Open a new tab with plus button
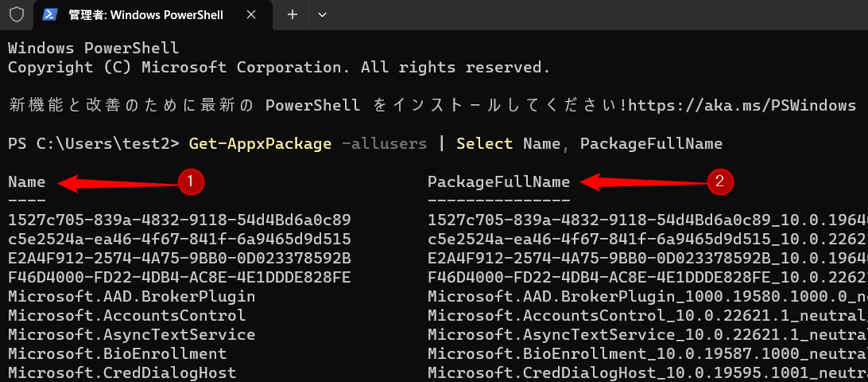Viewport: 868px width, 382px height. tap(292, 14)
